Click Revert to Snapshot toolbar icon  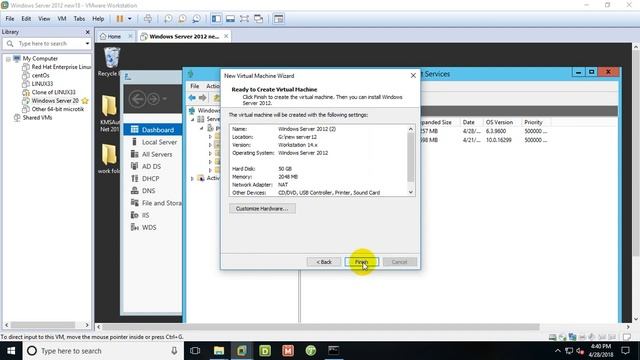pos(182,19)
